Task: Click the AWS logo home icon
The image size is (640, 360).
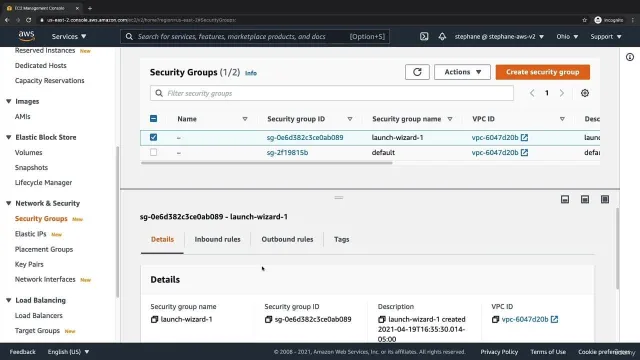Action: (x=27, y=36)
